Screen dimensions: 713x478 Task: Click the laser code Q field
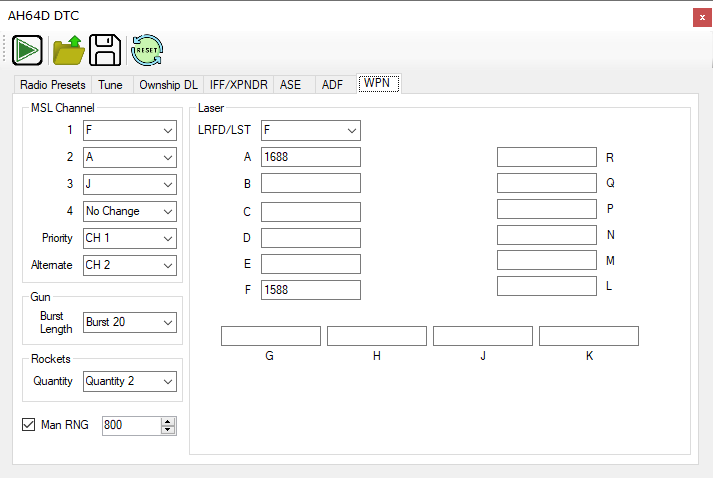coord(547,183)
